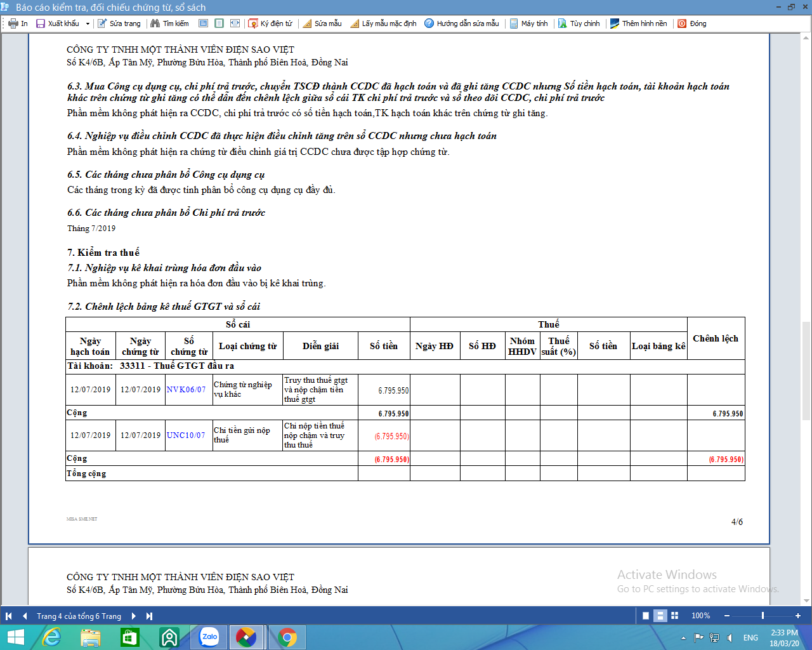812x650 pixels.
Task: Open the NVK06/07 voucher link
Action: click(x=186, y=390)
